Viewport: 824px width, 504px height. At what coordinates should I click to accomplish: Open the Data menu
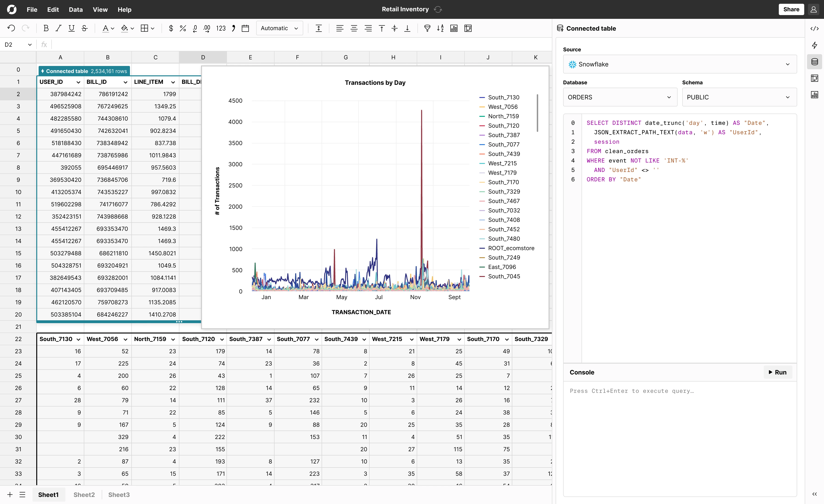point(76,9)
